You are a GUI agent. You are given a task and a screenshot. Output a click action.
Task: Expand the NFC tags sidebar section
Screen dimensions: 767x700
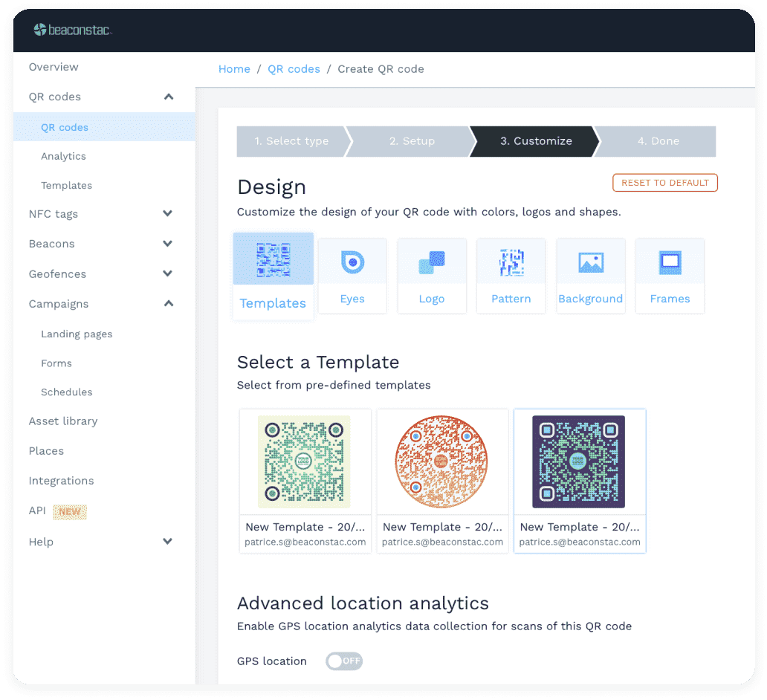click(168, 213)
